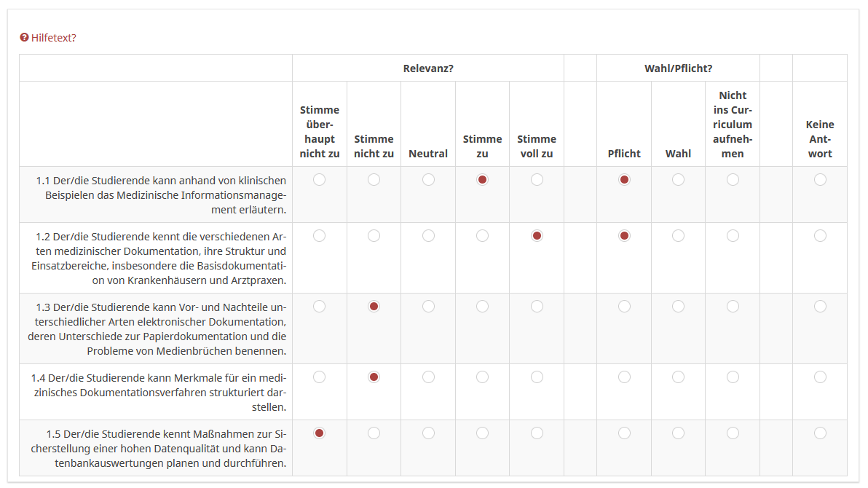This screenshot has width=868, height=488.
Task: Choose 'Stimme zu' for statement 1.3
Action: (482, 307)
